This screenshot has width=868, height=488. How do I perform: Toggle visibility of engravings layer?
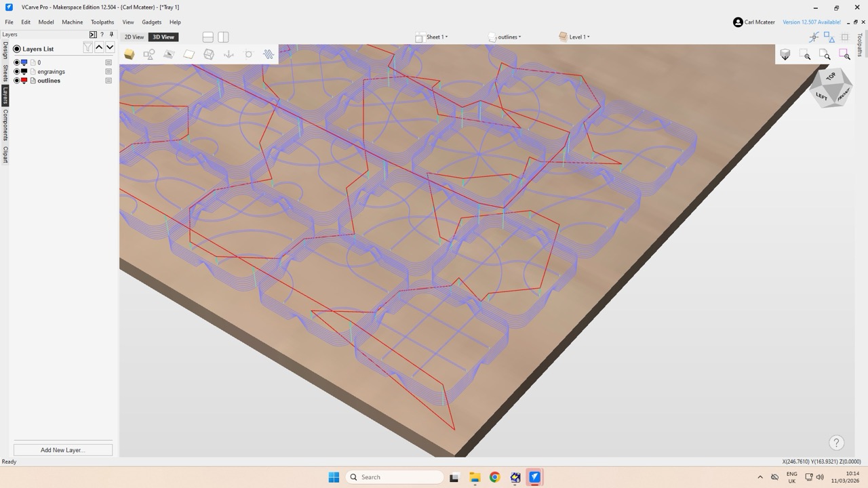click(x=17, y=71)
